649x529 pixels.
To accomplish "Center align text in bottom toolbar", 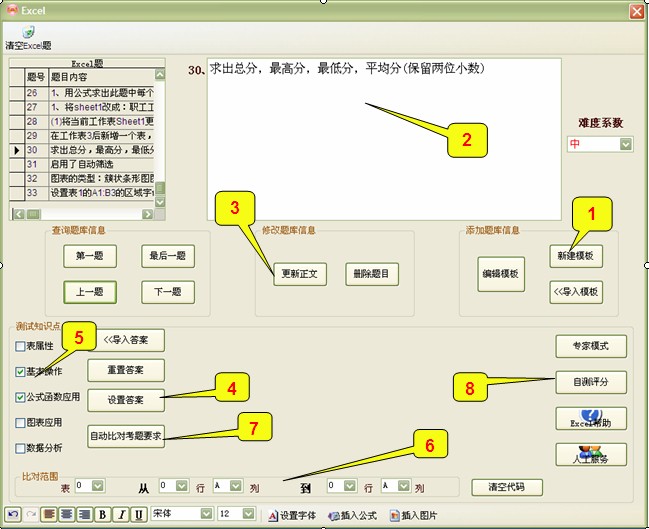I will coord(67,515).
